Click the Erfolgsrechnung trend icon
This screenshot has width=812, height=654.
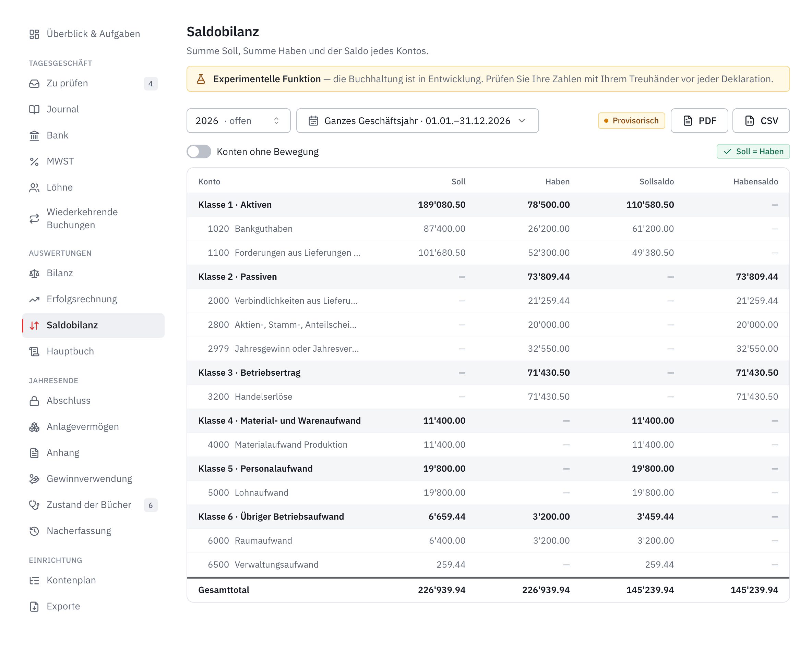(x=34, y=299)
